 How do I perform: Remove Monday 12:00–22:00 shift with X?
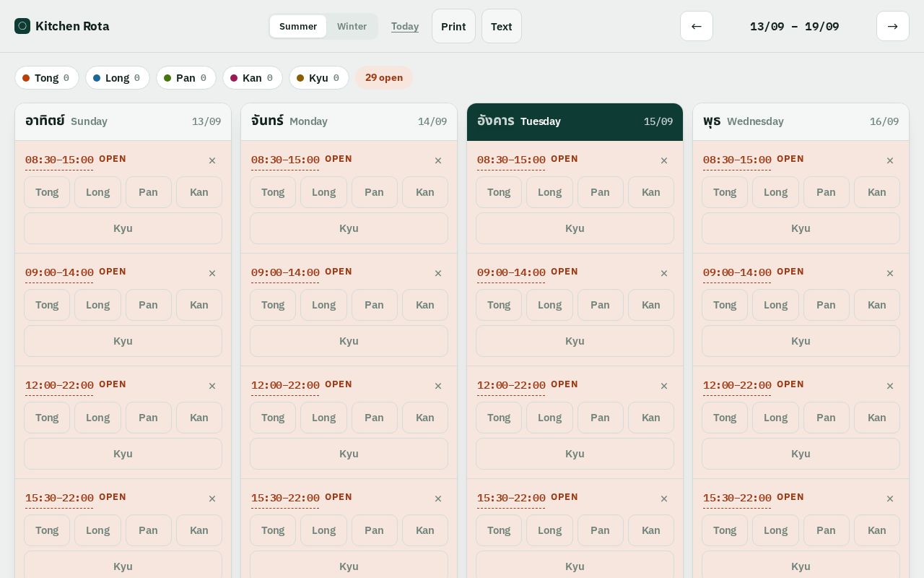point(438,386)
